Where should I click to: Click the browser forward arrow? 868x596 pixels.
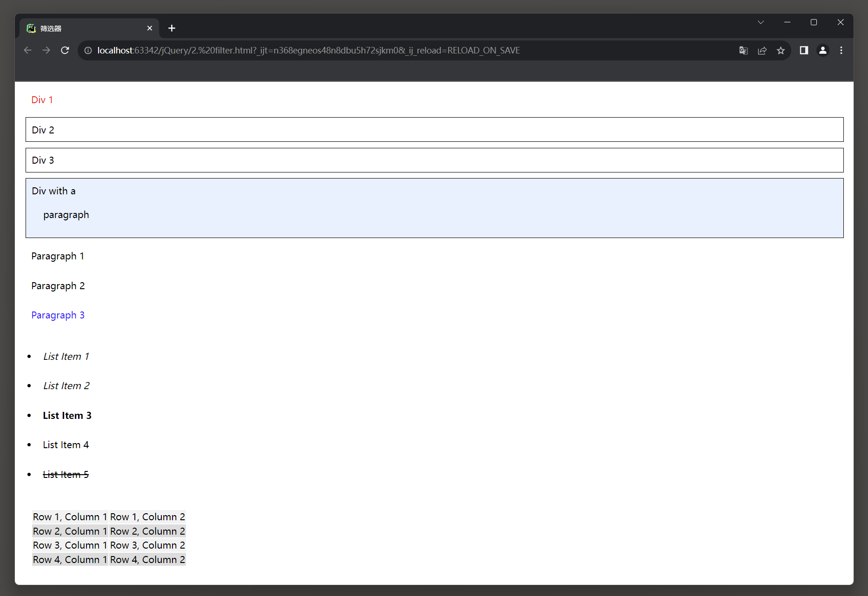click(x=46, y=50)
